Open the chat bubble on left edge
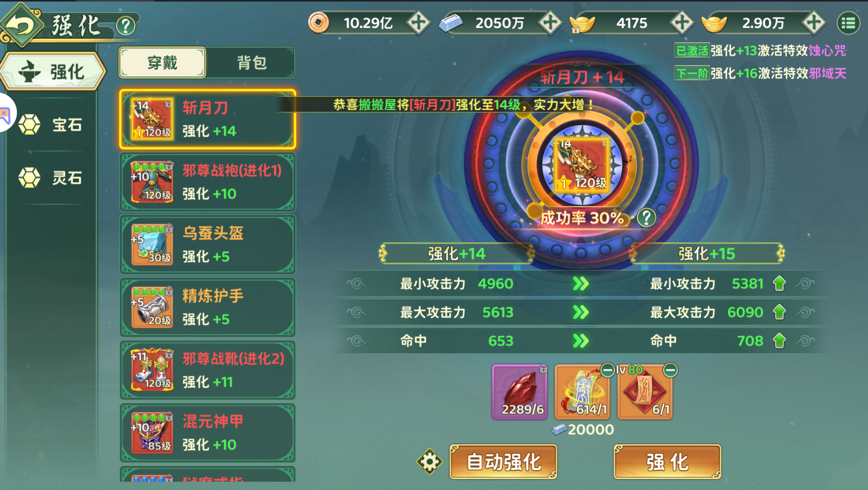The width and height of the screenshot is (868, 490). 5,114
